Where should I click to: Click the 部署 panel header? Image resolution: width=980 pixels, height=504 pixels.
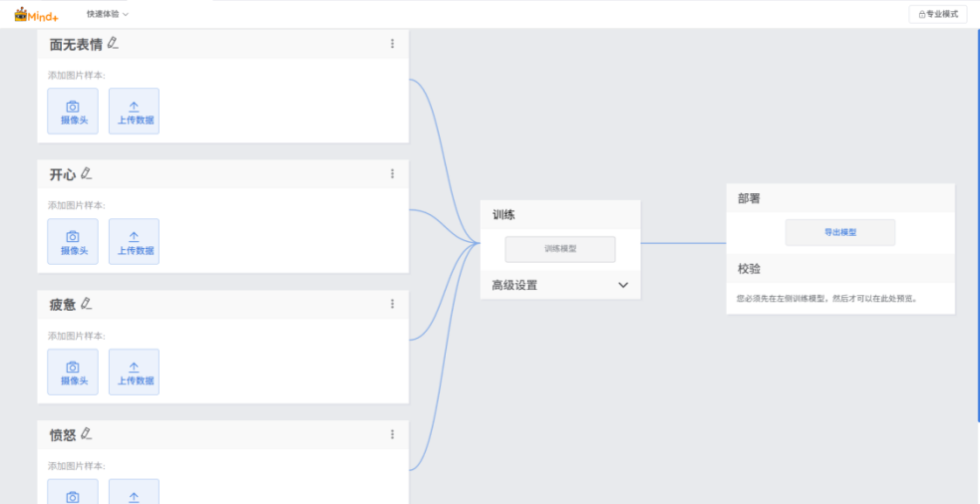pos(840,198)
